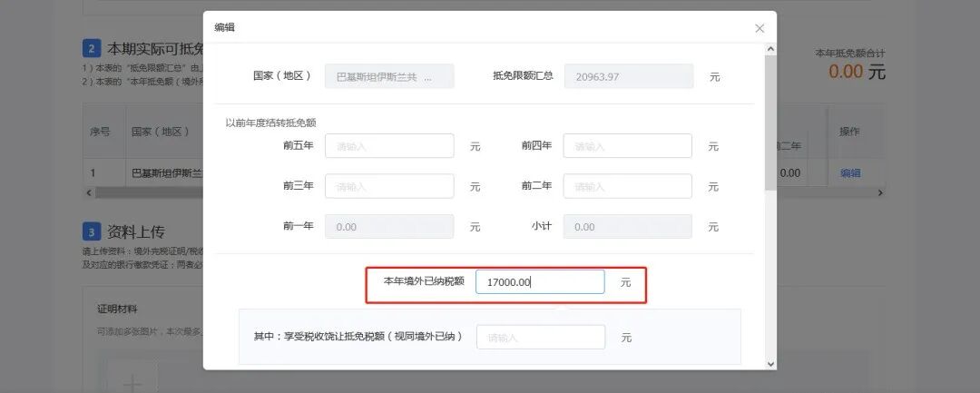
Task: Focus the 前四年 input field
Action: (628, 145)
